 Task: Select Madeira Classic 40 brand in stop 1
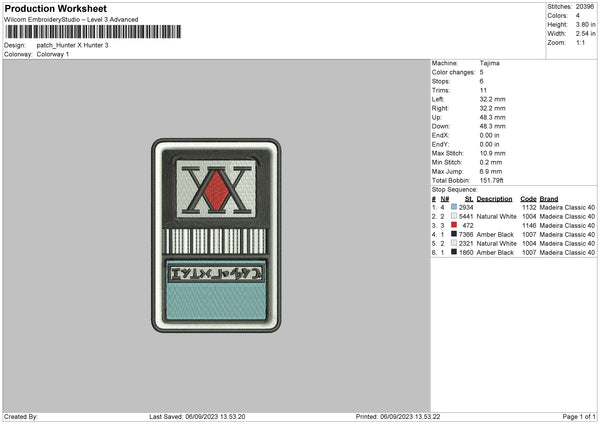point(567,207)
